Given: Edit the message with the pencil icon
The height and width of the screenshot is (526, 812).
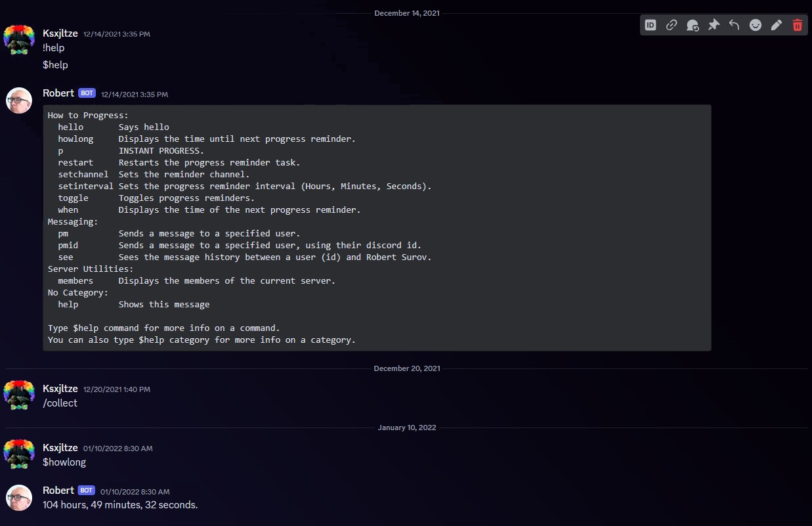Looking at the screenshot, I should click(x=777, y=25).
